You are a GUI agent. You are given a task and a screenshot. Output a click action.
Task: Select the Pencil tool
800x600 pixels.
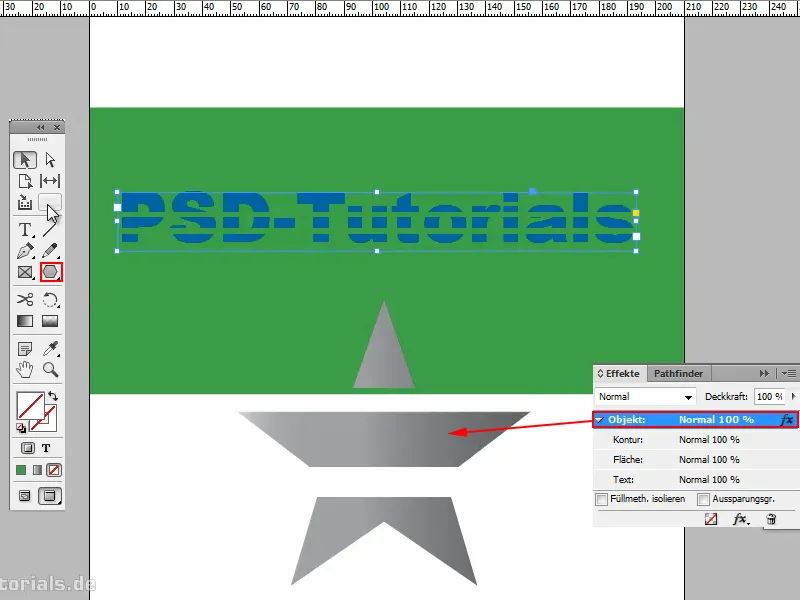50,251
